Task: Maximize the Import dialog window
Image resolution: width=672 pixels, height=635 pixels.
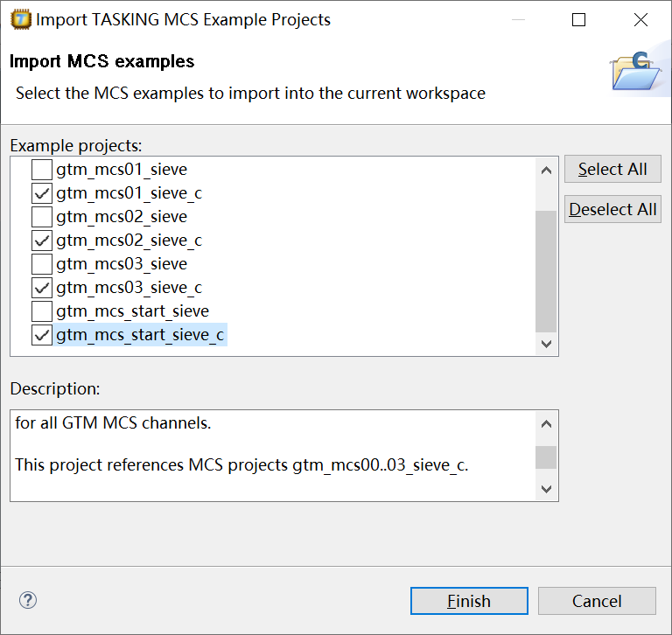Action: [x=578, y=20]
